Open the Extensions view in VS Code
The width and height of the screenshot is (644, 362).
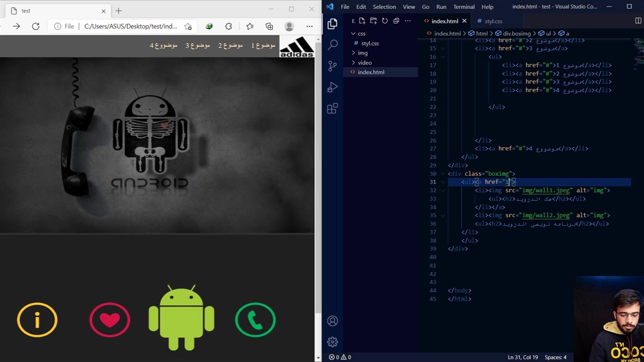click(x=333, y=109)
